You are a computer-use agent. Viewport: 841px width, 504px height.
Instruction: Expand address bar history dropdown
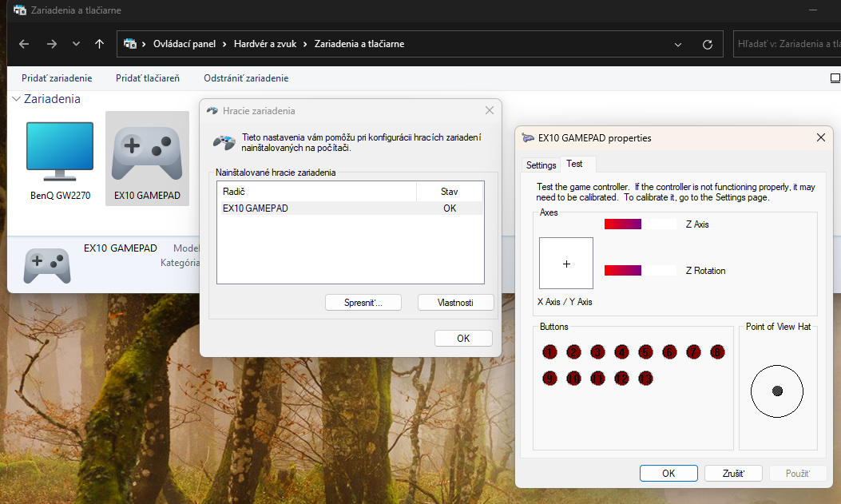pos(678,44)
